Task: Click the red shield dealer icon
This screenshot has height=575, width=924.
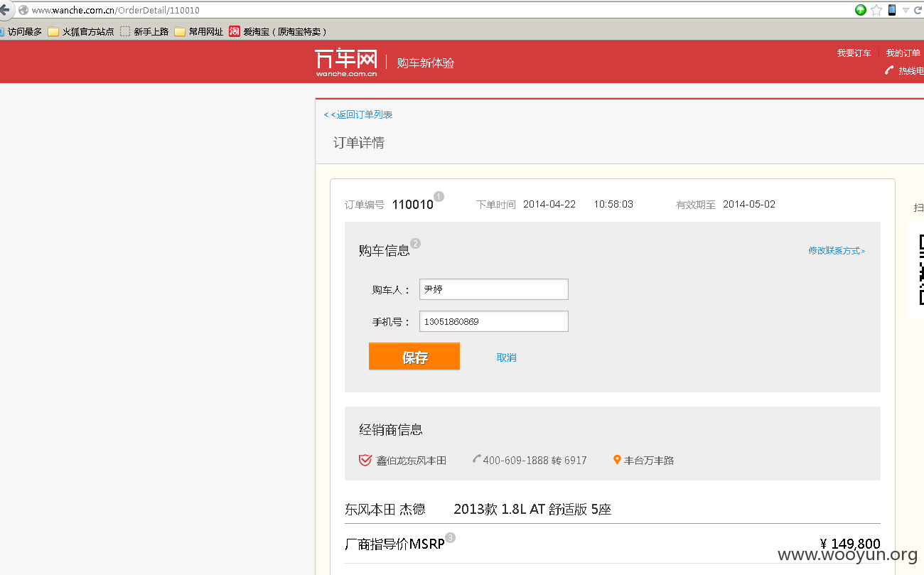Action: (365, 460)
